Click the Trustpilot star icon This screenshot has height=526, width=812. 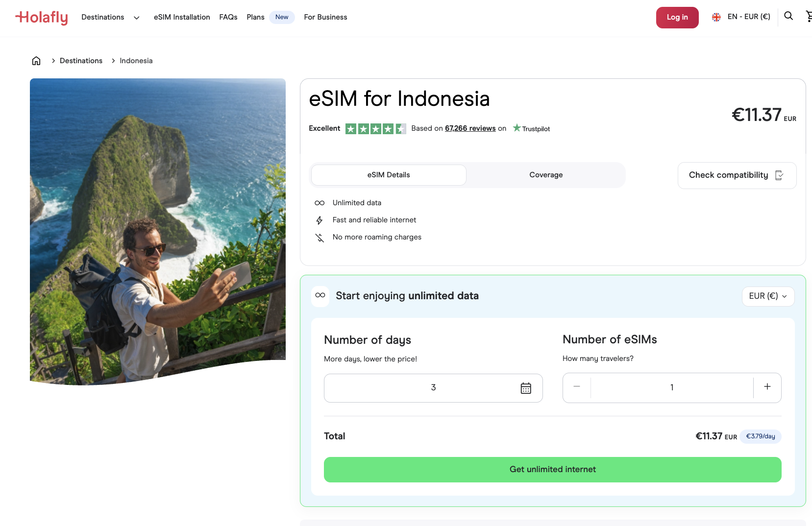click(517, 128)
